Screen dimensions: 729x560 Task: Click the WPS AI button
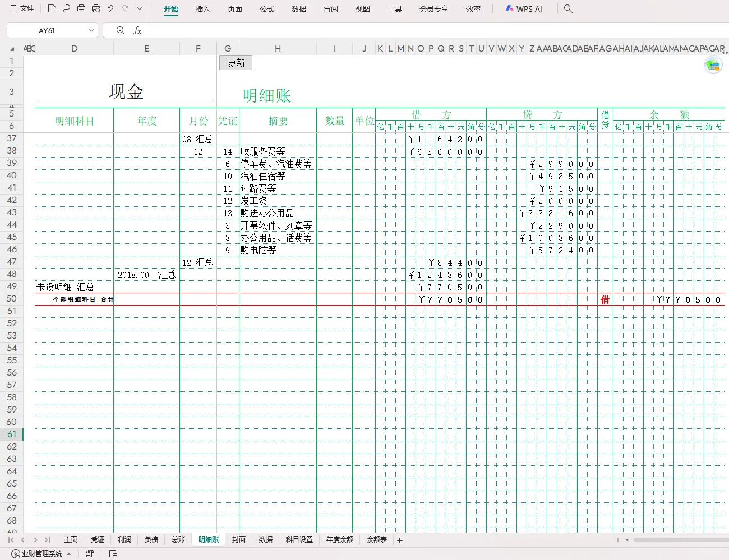tap(524, 8)
